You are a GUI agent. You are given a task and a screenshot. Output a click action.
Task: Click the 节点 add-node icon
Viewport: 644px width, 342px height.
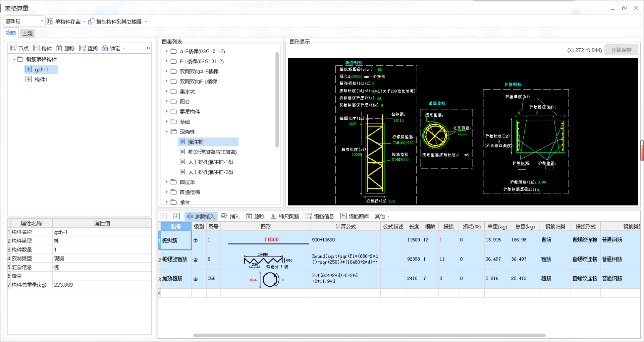tap(13, 48)
